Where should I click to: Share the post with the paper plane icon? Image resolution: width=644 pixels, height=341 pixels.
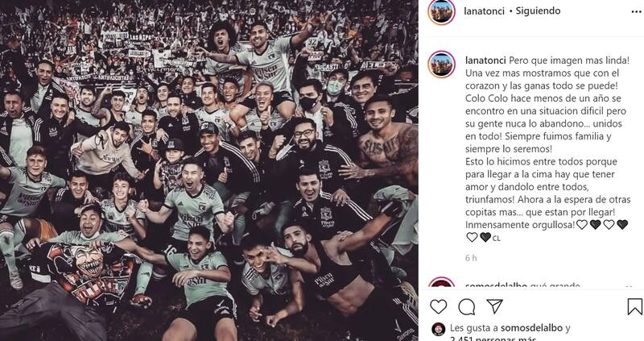click(x=494, y=306)
